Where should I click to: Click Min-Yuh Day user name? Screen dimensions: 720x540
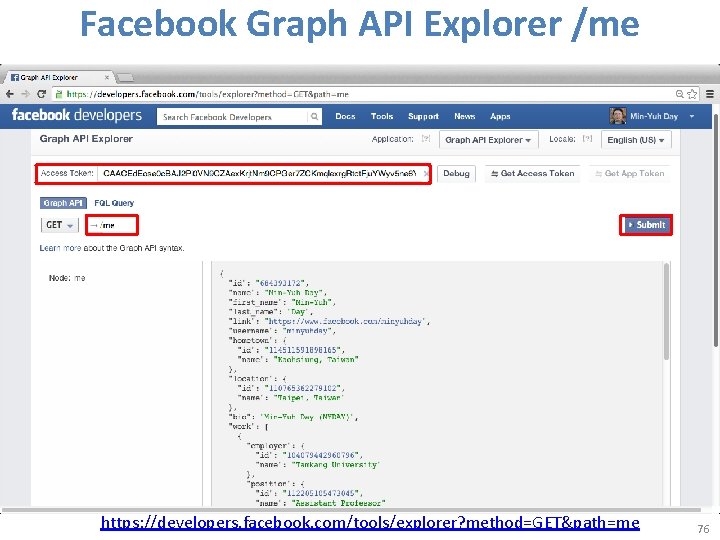pos(654,117)
